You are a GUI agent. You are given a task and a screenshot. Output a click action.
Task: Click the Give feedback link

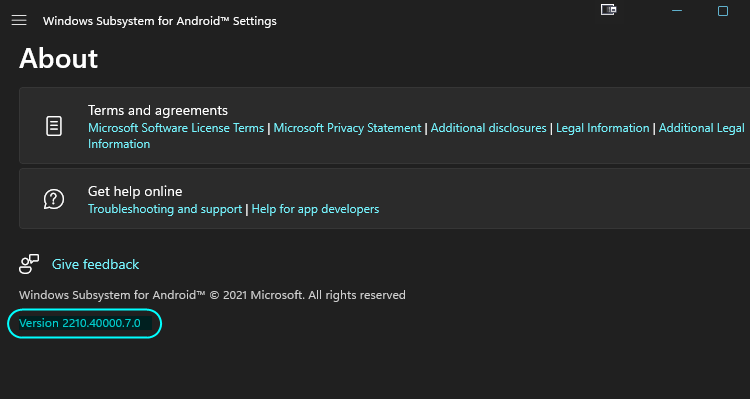(96, 264)
